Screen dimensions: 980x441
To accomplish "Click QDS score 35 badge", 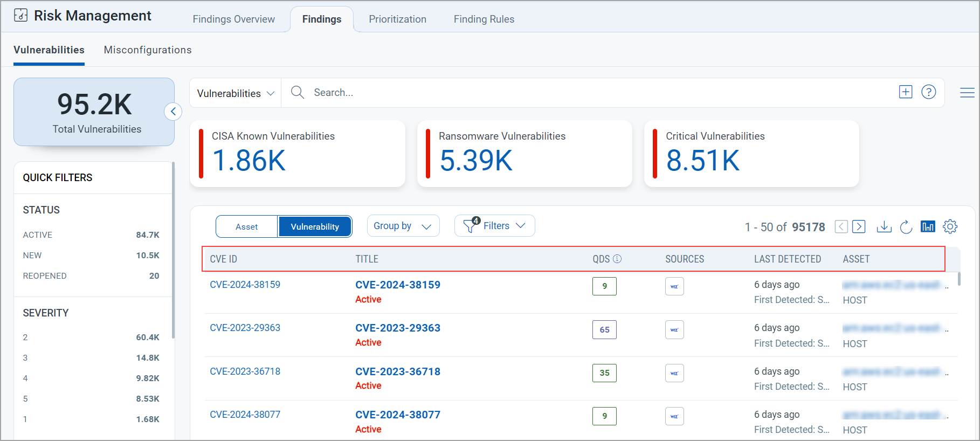I will [x=604, y=373].
